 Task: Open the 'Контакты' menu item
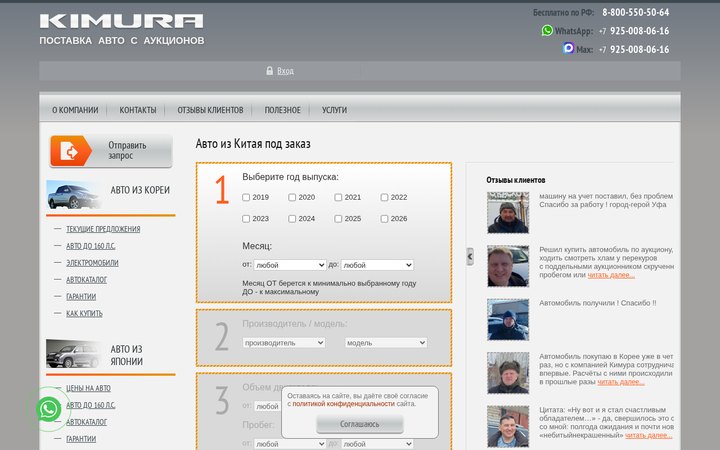[x=138, y=110]
